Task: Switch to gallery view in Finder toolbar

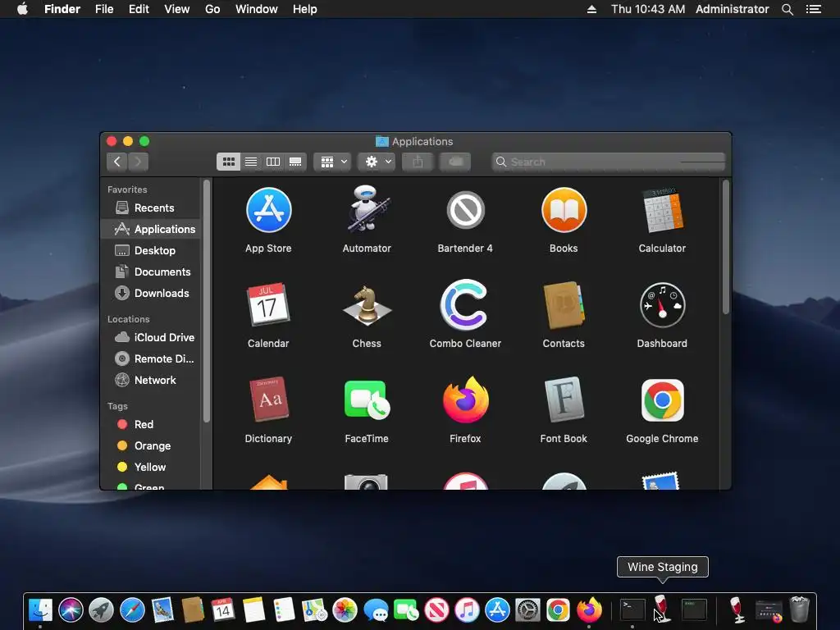Action: [x=295, y=162]
